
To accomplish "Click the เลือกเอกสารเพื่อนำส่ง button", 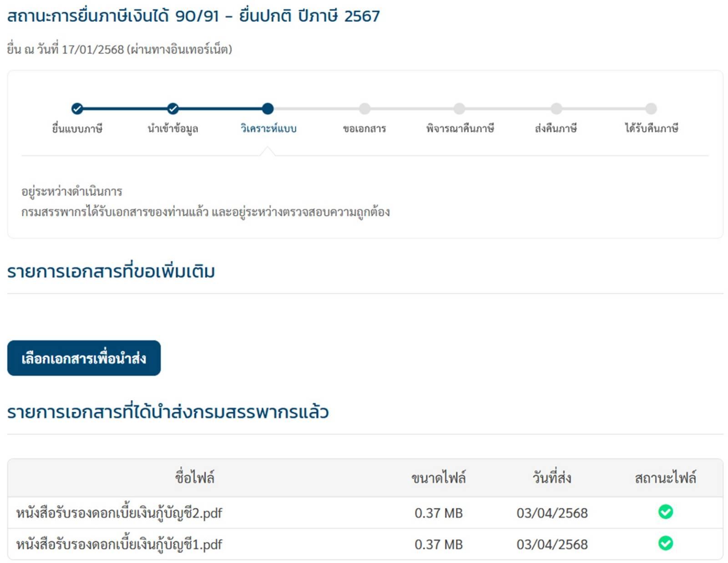I will (x=84, y=358).
